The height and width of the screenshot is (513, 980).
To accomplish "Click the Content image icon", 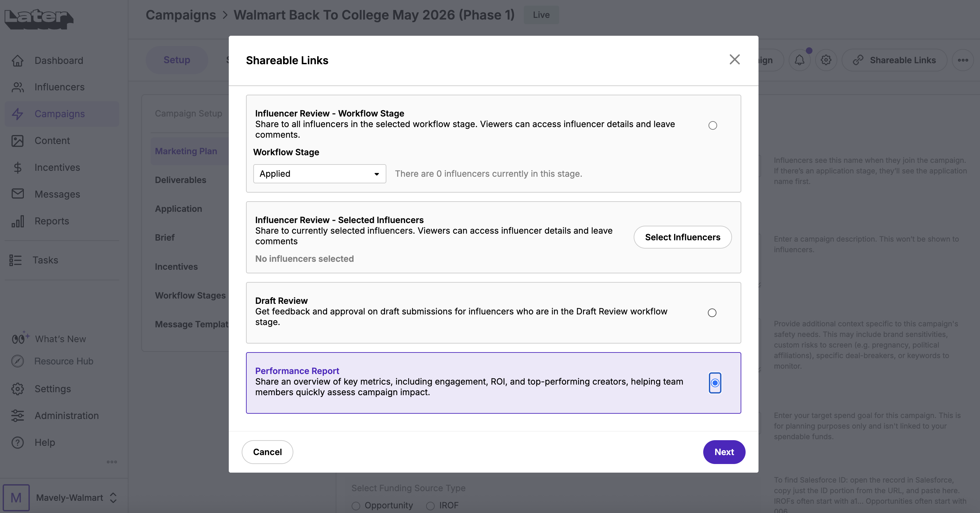I will click(x=18, y=141).
